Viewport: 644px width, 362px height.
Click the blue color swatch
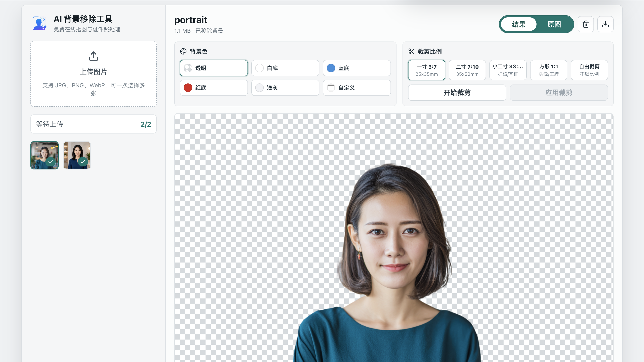click(x=331, y=68)
